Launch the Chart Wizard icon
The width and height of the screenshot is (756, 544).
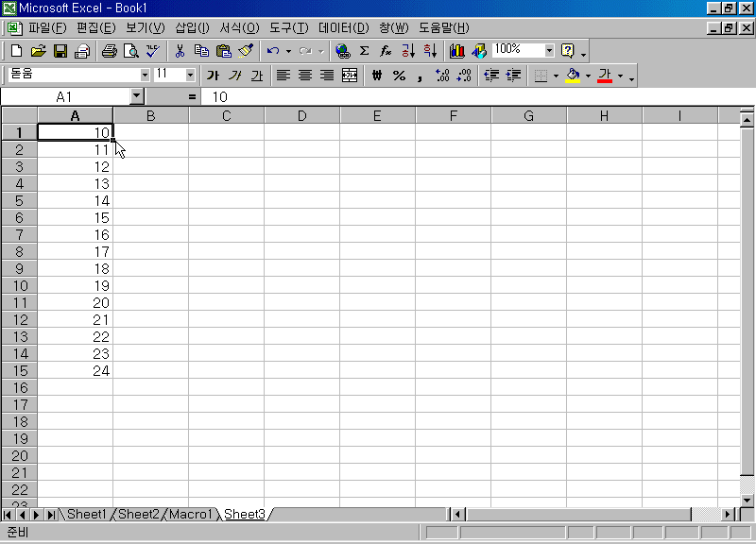click(x=456, y=51)
